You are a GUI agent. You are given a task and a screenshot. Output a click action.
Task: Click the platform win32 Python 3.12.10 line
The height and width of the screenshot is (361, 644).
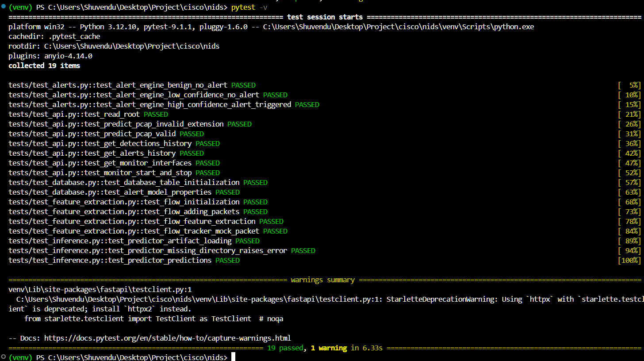point(271,27)
